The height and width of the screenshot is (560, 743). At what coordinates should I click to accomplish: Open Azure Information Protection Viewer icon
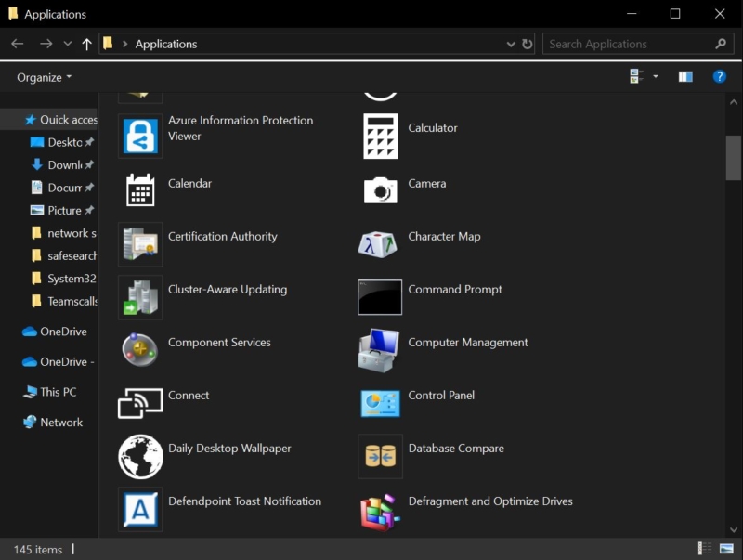[x=140, y=136]
